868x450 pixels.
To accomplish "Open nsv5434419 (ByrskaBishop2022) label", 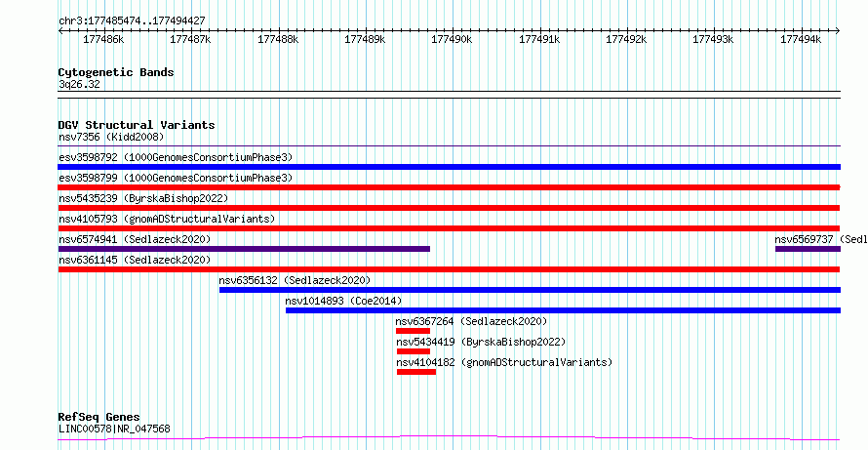I will (x=481, y=342).
